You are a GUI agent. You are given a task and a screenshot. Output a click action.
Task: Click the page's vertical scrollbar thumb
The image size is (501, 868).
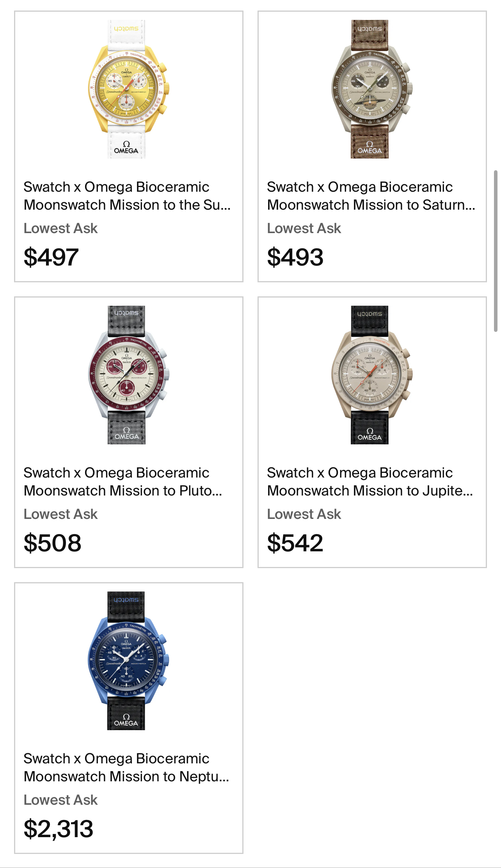(496, 251)
